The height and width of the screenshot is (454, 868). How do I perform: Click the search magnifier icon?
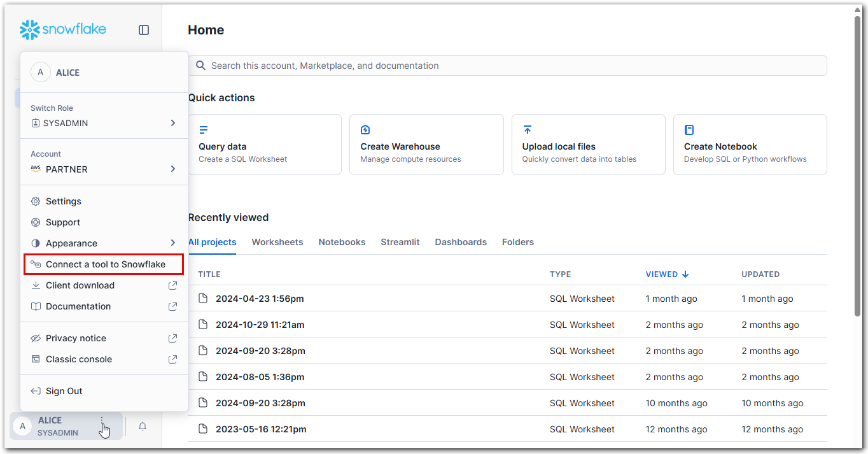click(x=201, y=66)
